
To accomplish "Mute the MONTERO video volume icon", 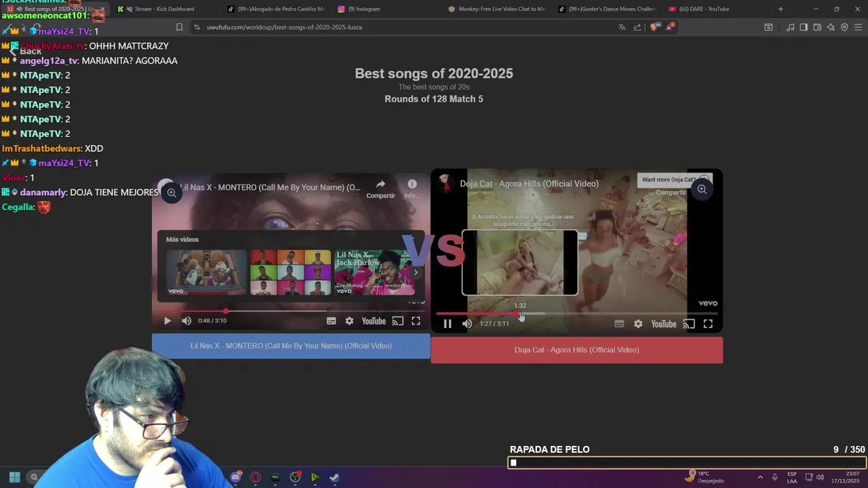I will coord(186,321).
